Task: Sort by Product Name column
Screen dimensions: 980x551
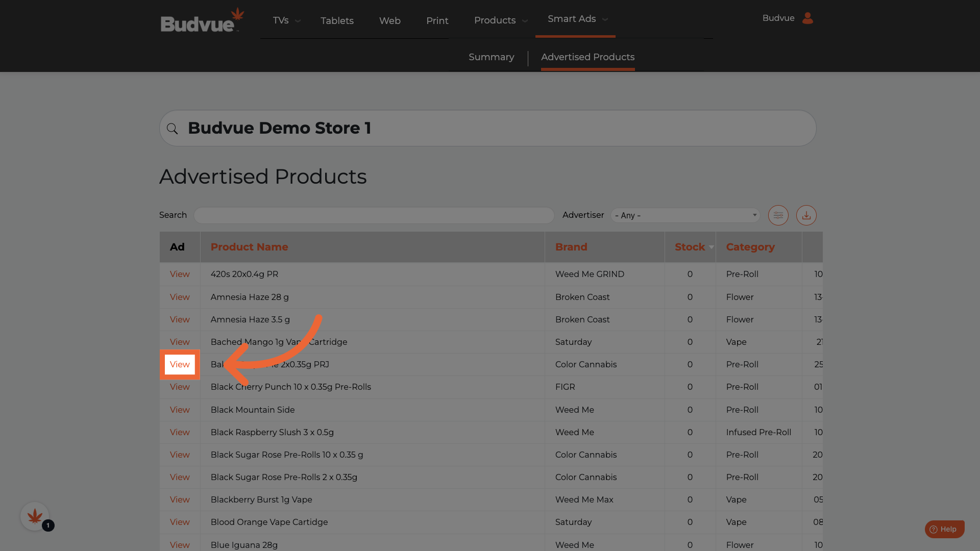Action: tap(249, 247)
